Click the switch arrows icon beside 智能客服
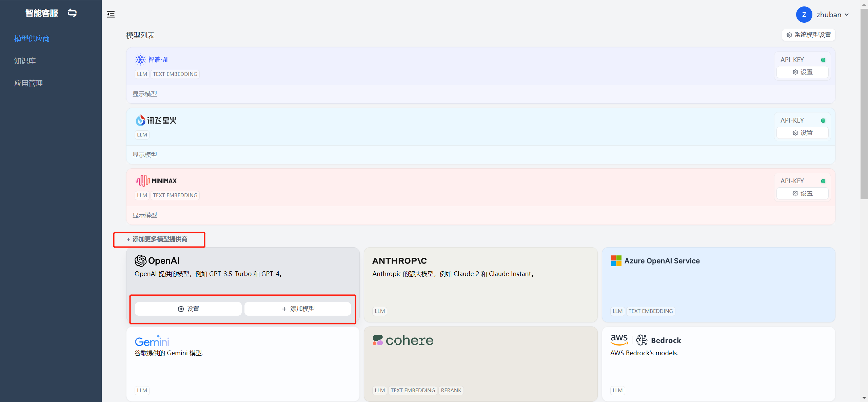868x402 pixels. 72,13
